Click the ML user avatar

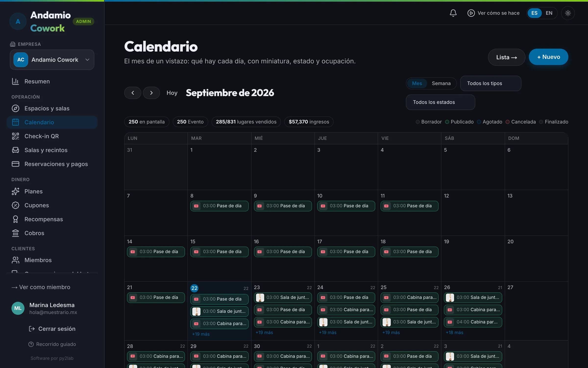pyautogui.click(x=18, y=308)
